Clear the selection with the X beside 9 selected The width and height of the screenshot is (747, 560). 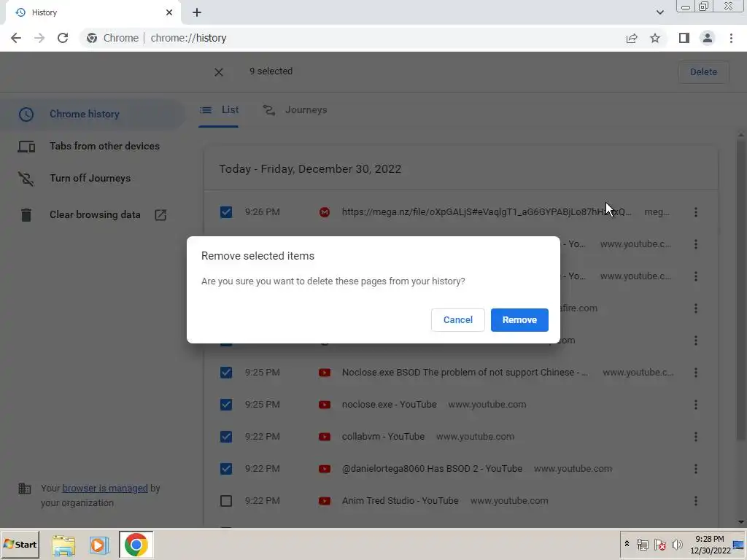point(219,72)
